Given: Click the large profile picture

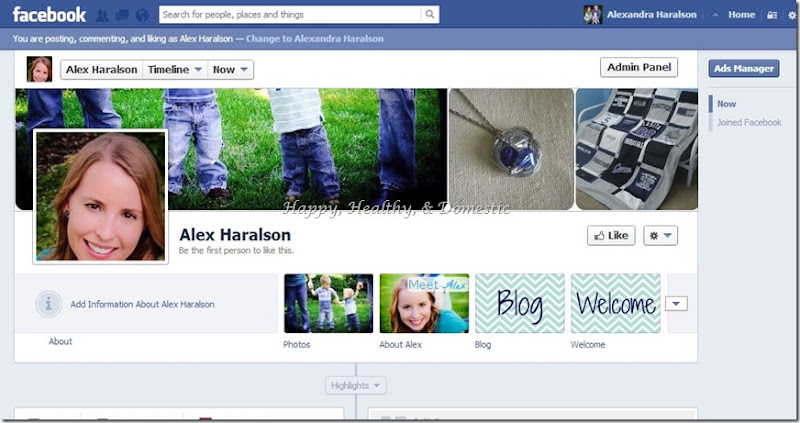Looking at the screenshot, I should 101,197.
